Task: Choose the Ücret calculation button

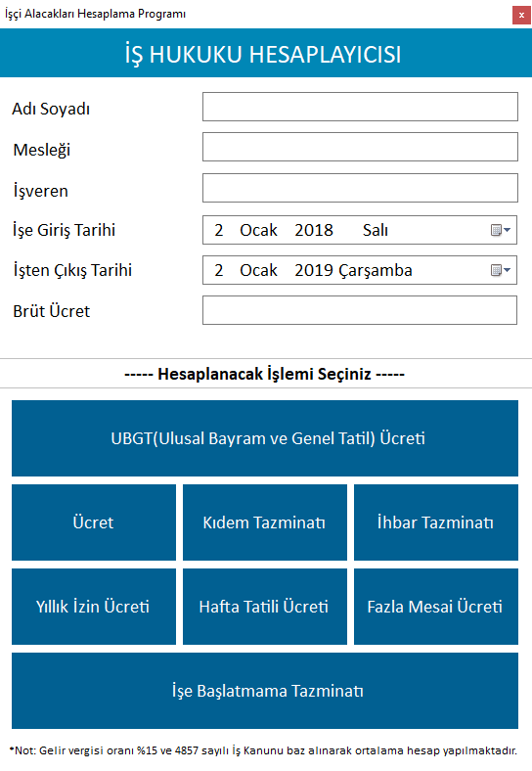Action: (94, 522)
